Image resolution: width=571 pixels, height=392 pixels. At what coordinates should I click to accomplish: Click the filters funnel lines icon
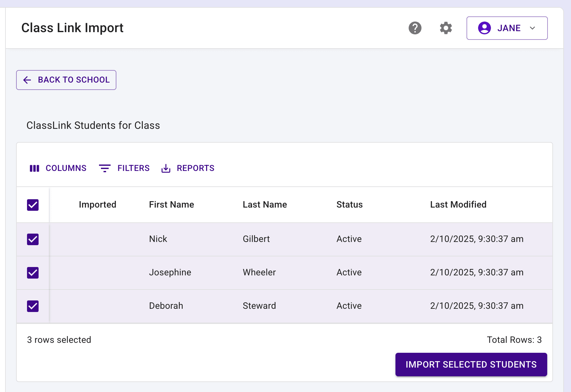104,168
